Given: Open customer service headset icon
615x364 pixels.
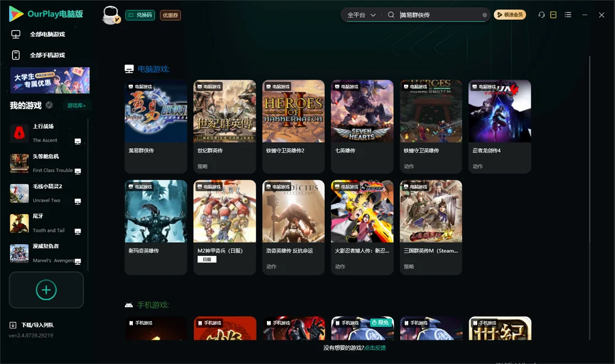Looking at the screenshot, I should tap(541, 15).
